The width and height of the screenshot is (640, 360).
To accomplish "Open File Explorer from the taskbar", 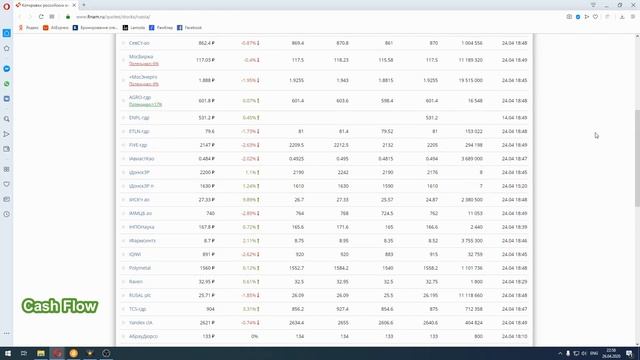I will 41,353.
